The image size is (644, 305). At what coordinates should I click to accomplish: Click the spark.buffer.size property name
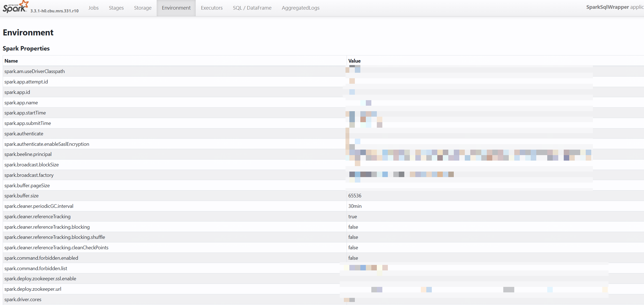[21, 196]
